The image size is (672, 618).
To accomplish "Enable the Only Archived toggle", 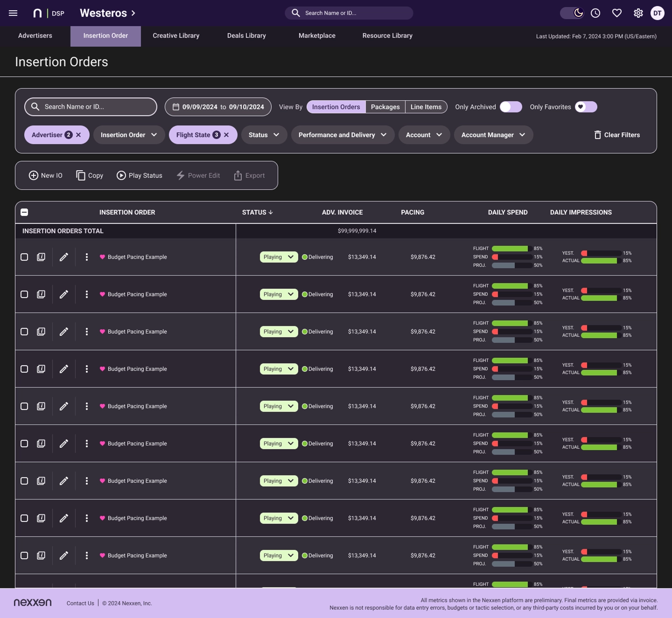I will [x=511, y=107].
